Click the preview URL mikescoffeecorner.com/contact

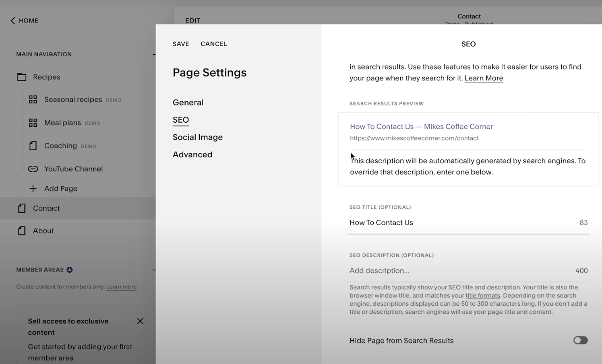click(x=414, y=138)
